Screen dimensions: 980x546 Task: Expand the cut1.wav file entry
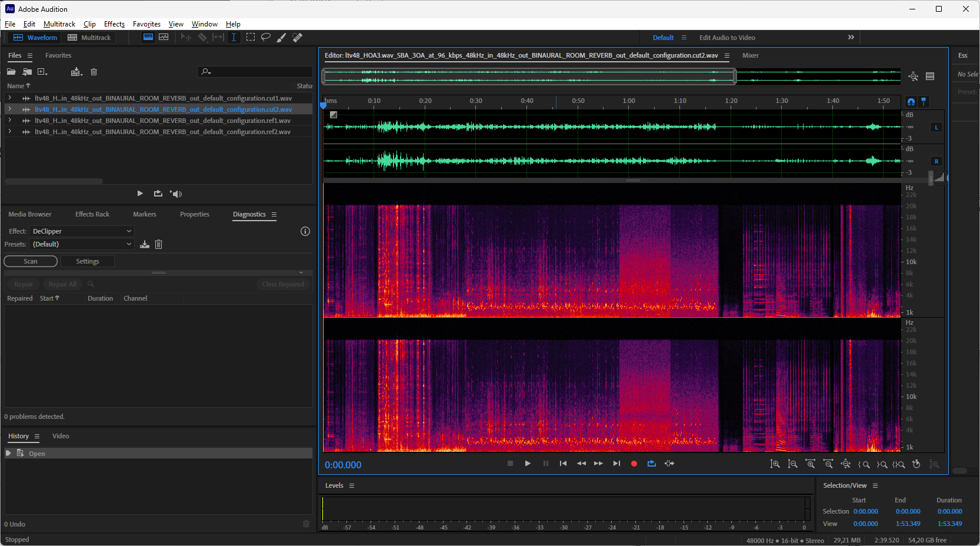[9, 98]
